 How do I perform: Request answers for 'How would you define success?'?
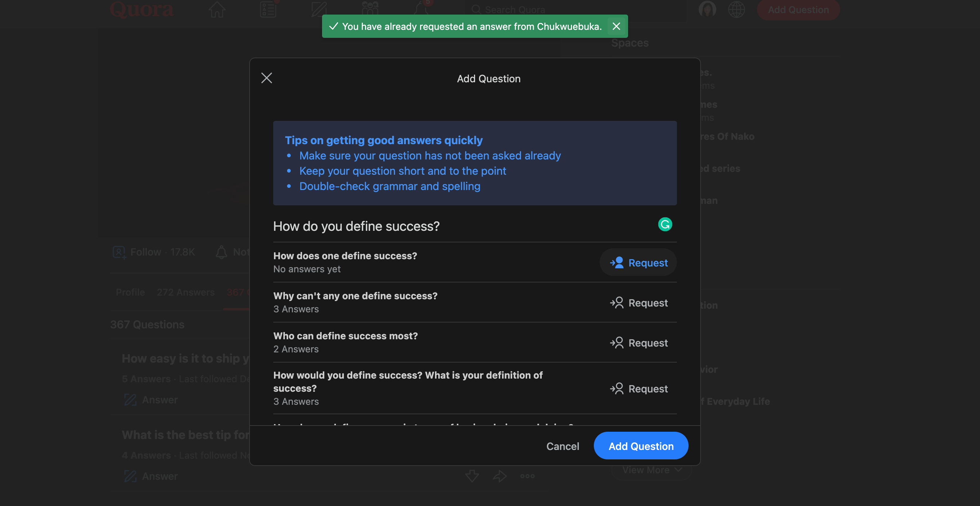tap(638, 388)
